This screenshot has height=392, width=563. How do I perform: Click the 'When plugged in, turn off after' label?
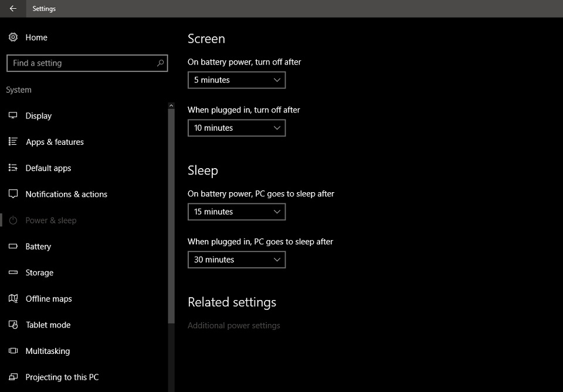pos(244,110)
